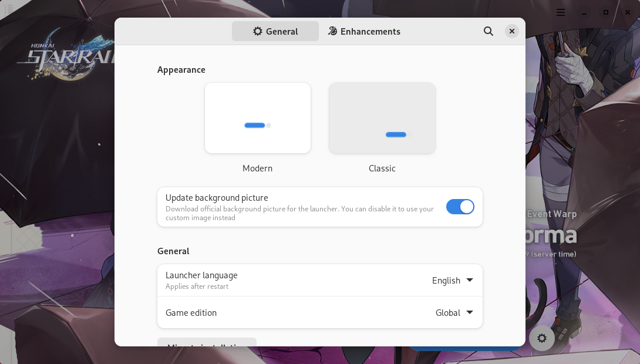Open the launcher hamburger menu
This screenshot has height=364, width=640.
point(561,13)
